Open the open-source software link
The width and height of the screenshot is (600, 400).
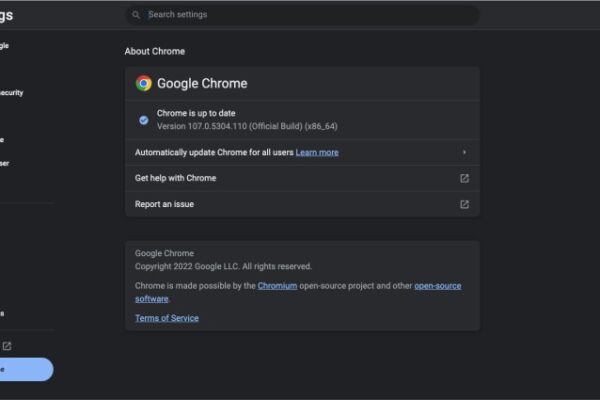tap(437, 286)
